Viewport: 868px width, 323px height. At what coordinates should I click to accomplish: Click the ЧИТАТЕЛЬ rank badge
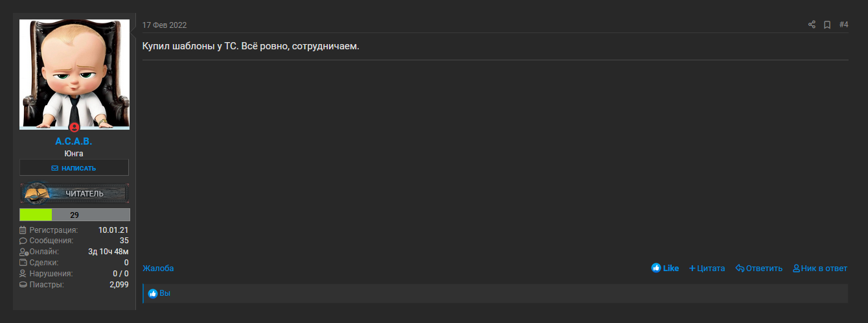click(x=74, y=193)
